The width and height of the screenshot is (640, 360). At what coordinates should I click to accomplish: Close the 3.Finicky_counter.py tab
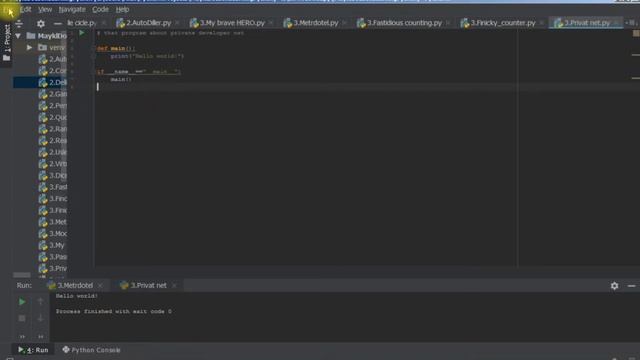[x=541, y=23]
